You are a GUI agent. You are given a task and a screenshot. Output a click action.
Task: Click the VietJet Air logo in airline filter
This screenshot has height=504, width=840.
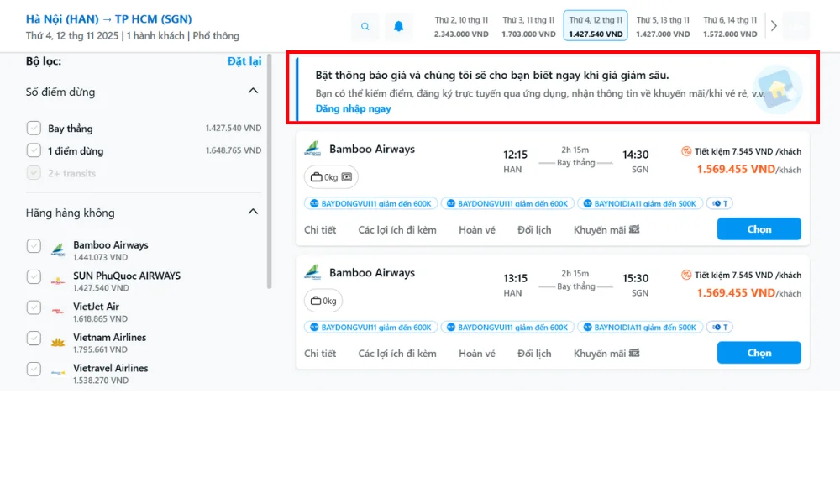(x=57, y=311)
